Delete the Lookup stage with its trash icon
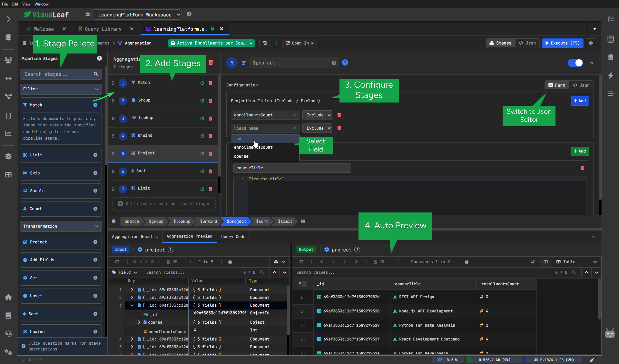619x364 pixels. pyautogui.click(x=211, y=118)
